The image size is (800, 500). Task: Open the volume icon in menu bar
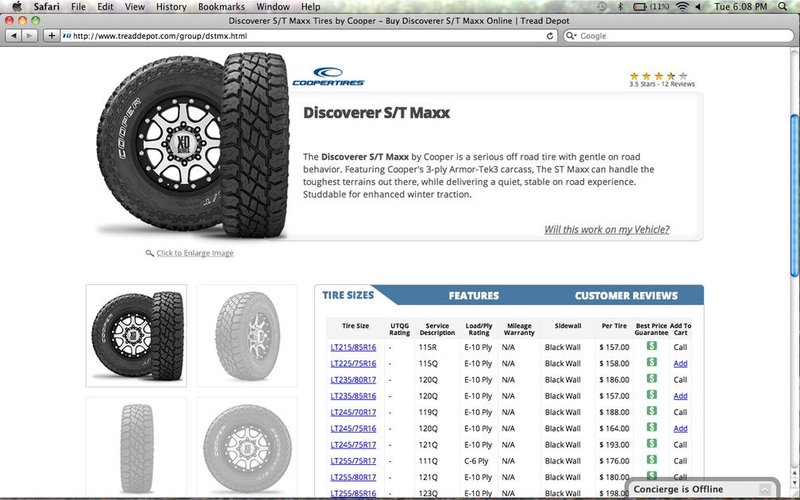pyautogui.click(x=698, y=7)
